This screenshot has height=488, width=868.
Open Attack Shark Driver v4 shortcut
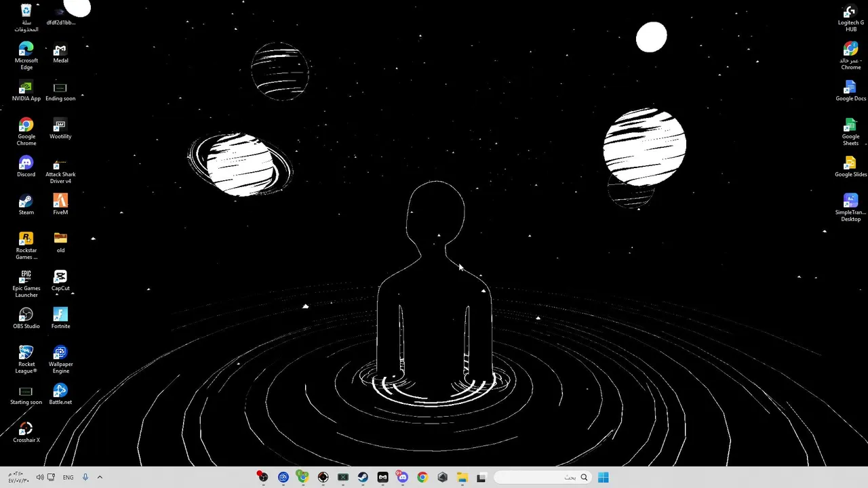click(x=60, y=171)
